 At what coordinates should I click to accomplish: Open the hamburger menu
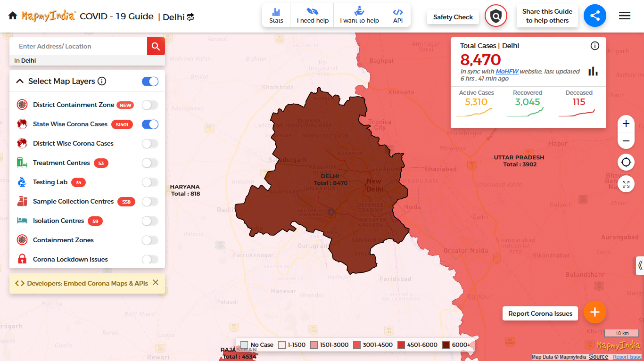pyautogui.click(x=624, y=16)
